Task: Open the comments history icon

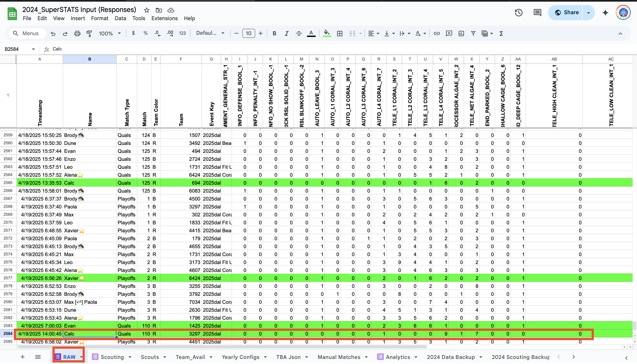Action: coord(537,13)
